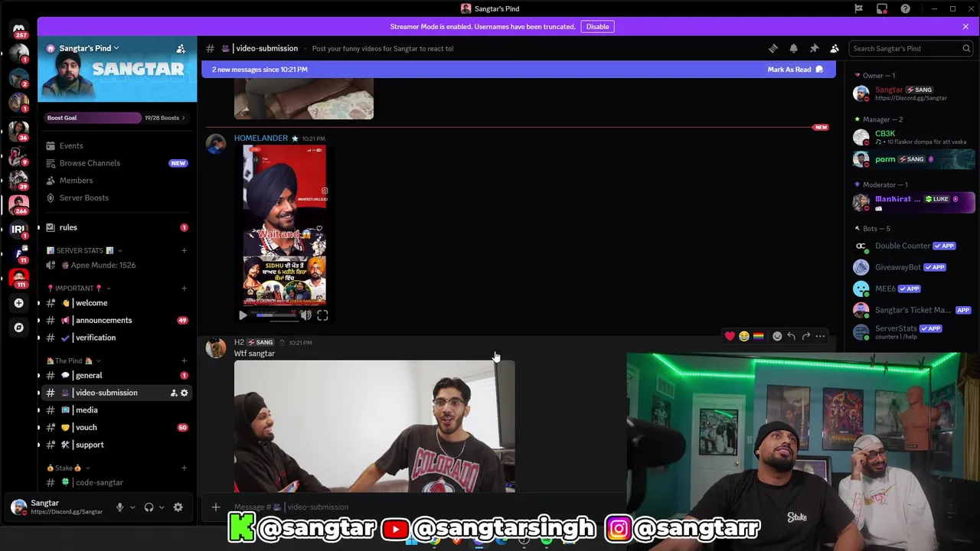Viewport: 980px width, 551px height.
Task: Mute HOMELANDER's video volume icon
Action: [305, 315]
